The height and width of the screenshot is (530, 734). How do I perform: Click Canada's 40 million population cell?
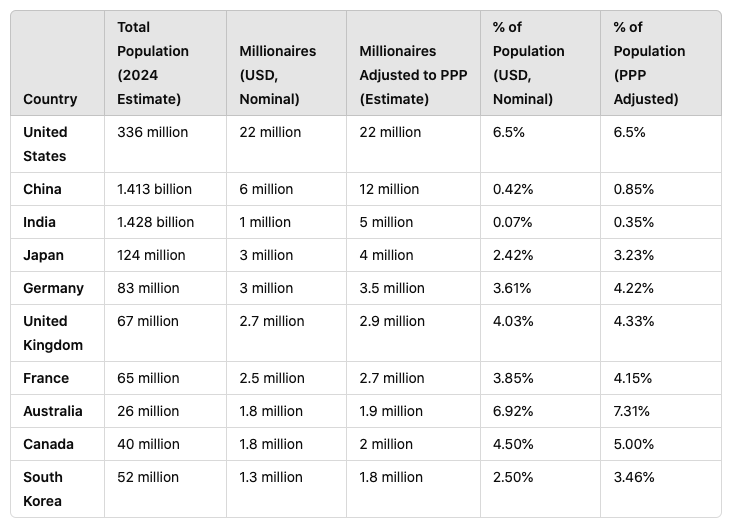pos(148,444)
